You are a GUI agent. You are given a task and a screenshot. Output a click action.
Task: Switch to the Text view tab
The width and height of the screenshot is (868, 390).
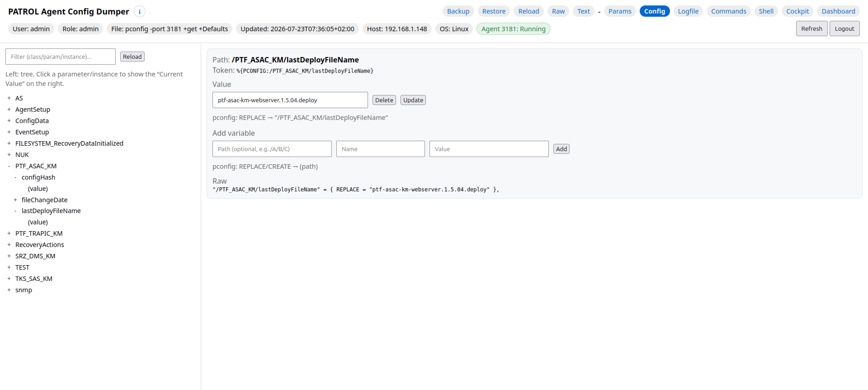tap(583, 11)
